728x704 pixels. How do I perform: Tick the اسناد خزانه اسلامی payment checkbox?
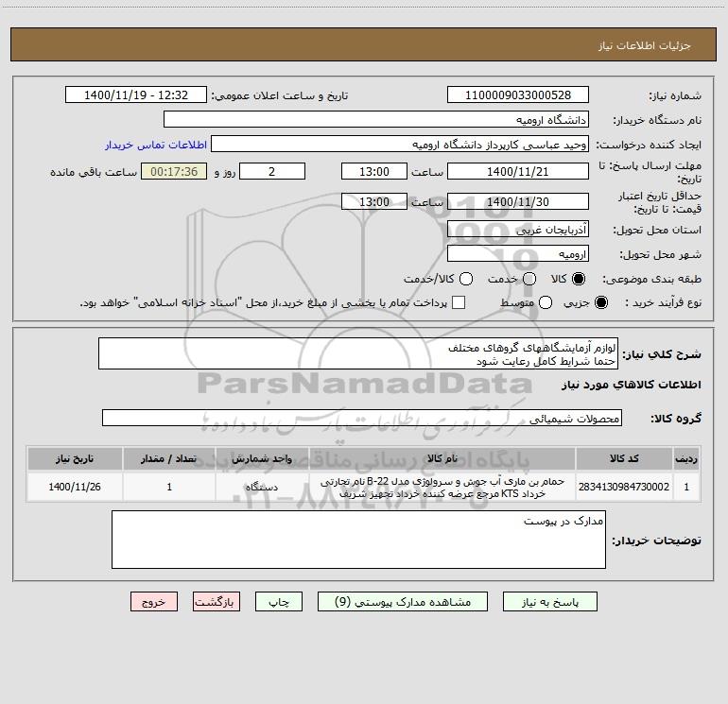(x=459, y=302)
